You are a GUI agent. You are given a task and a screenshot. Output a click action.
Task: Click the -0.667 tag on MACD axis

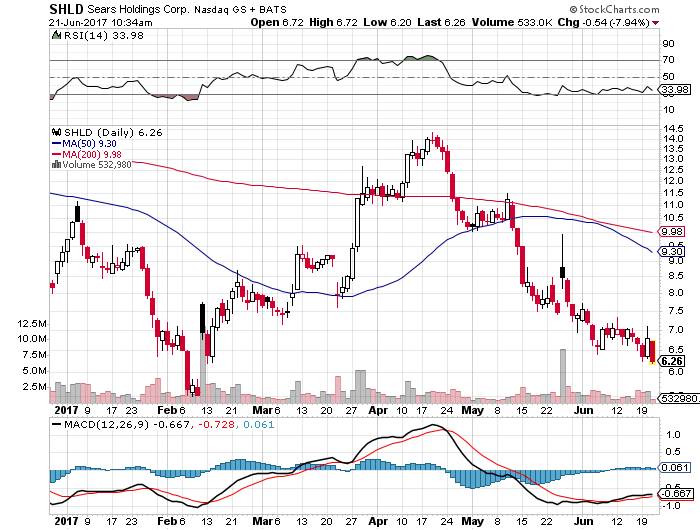676,493
